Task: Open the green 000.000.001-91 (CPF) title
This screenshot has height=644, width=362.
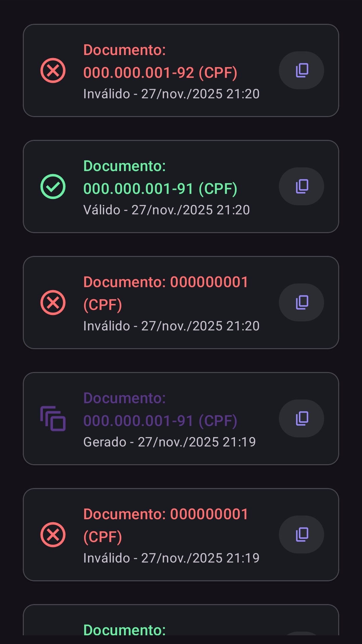Action: 160,177
